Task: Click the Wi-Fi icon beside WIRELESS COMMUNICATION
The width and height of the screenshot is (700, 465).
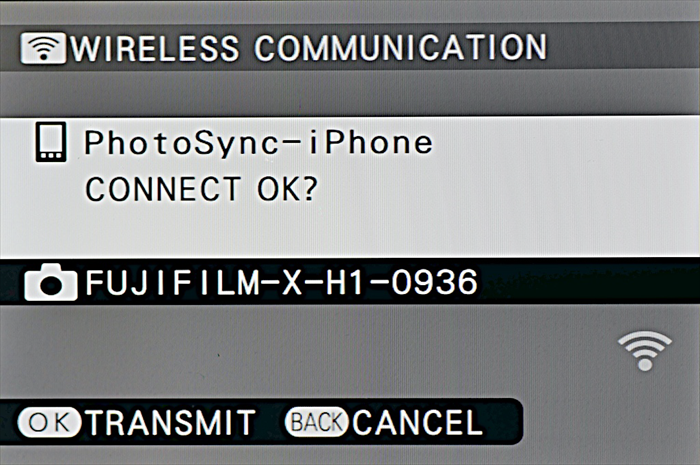Action: point(43,48)
